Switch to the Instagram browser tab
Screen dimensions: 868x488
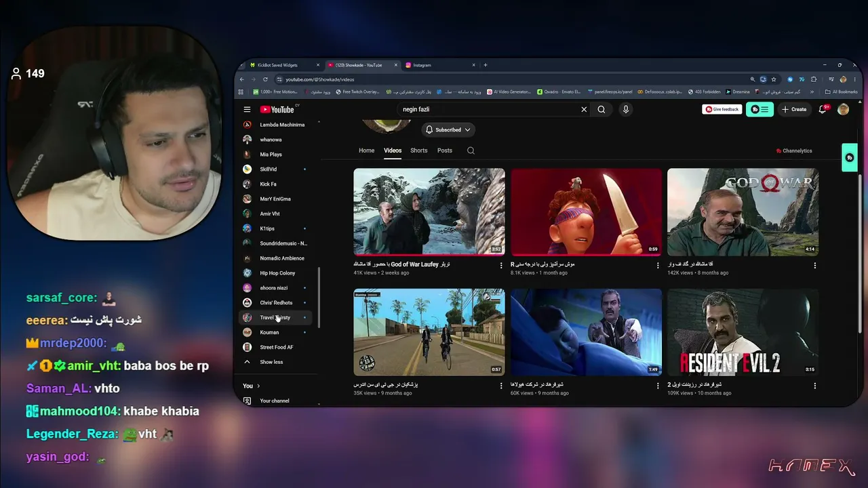click(x=439, y=65)
